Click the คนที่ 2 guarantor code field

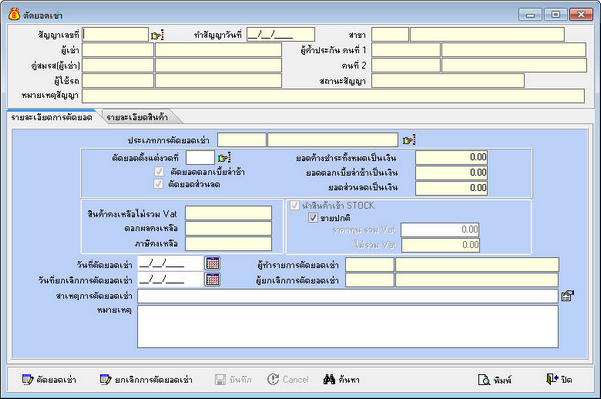(406, 65)
